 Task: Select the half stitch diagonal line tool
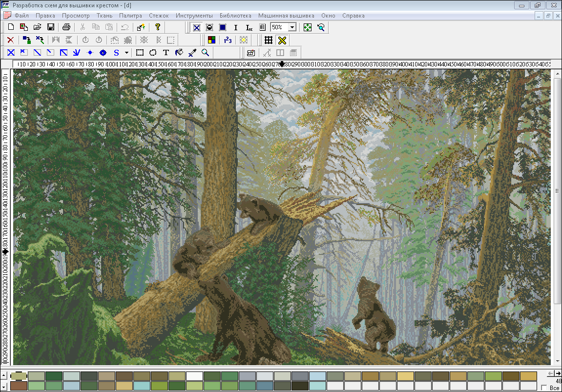[x=37, y=53]
